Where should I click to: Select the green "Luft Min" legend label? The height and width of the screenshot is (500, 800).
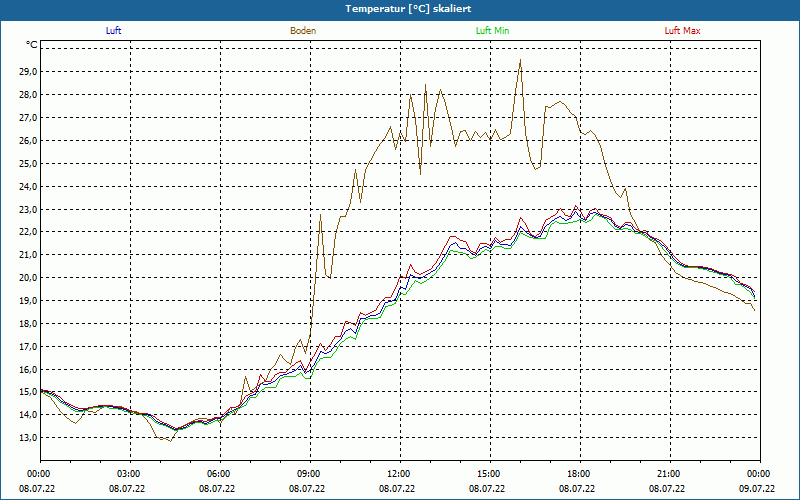pyautogui.click(x=492, y=31)
